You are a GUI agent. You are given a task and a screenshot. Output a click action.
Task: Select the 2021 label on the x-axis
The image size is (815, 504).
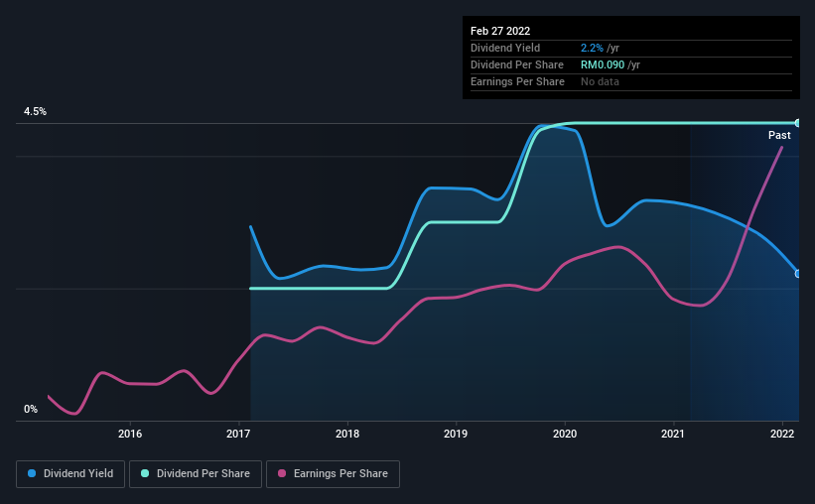[x=673, y=434]
